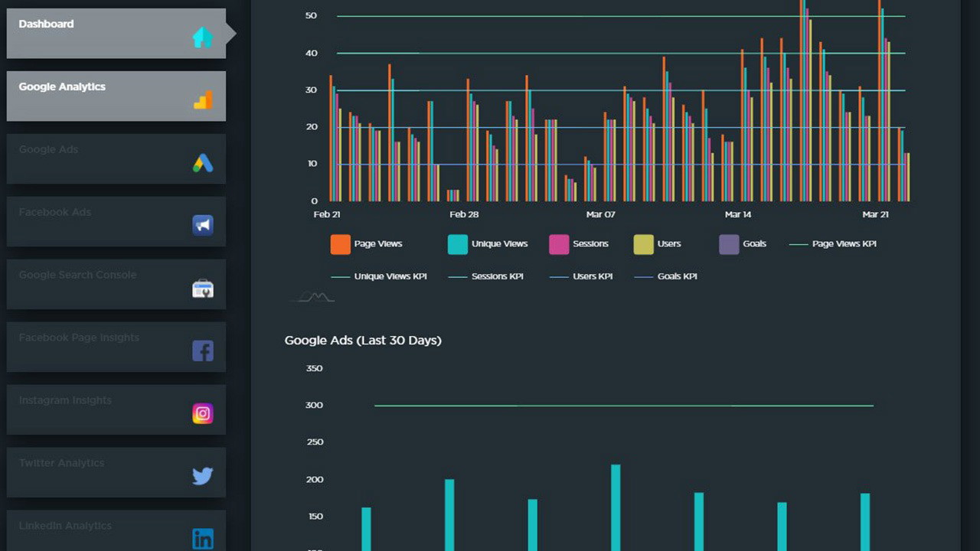Click the Facebook Page Insights icon
Image resolution: width=980 pixels, height=551 pixels.
point(203,351)
